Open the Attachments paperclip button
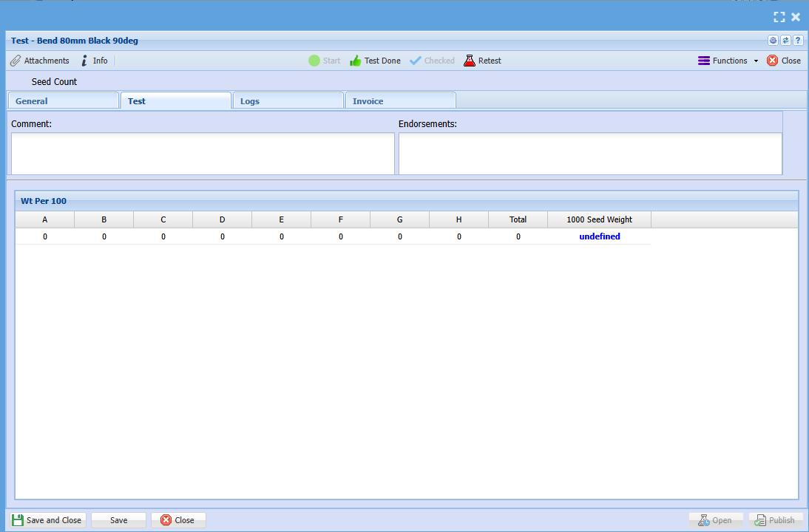 [40, 61]
